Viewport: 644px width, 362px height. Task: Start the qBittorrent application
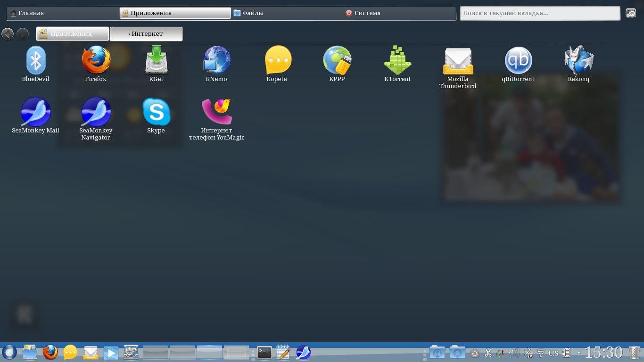(x=518, y=64)
